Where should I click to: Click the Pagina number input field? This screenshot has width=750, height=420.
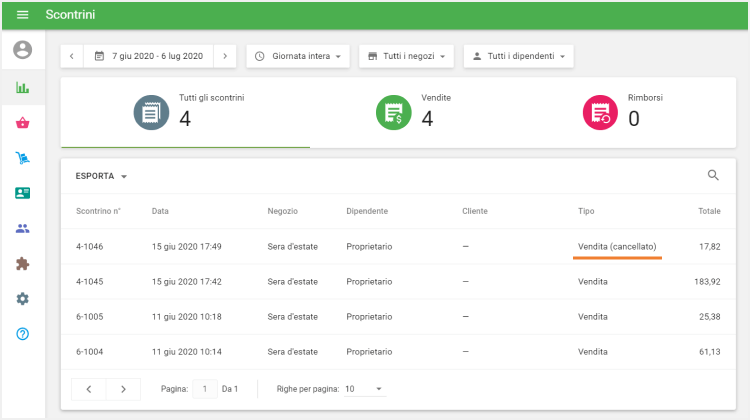coord(206,388)
